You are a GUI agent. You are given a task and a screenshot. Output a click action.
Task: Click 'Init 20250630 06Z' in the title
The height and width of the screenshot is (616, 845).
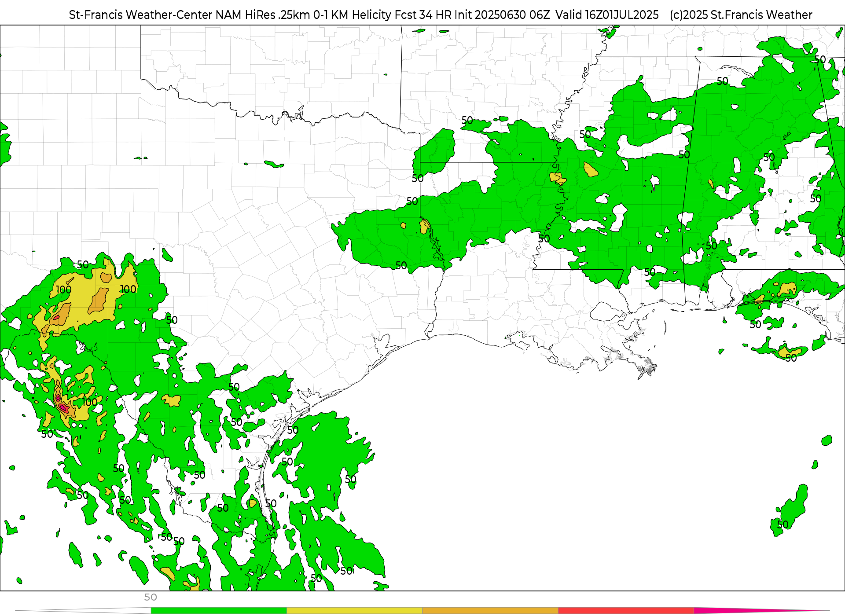click(502, 15)
